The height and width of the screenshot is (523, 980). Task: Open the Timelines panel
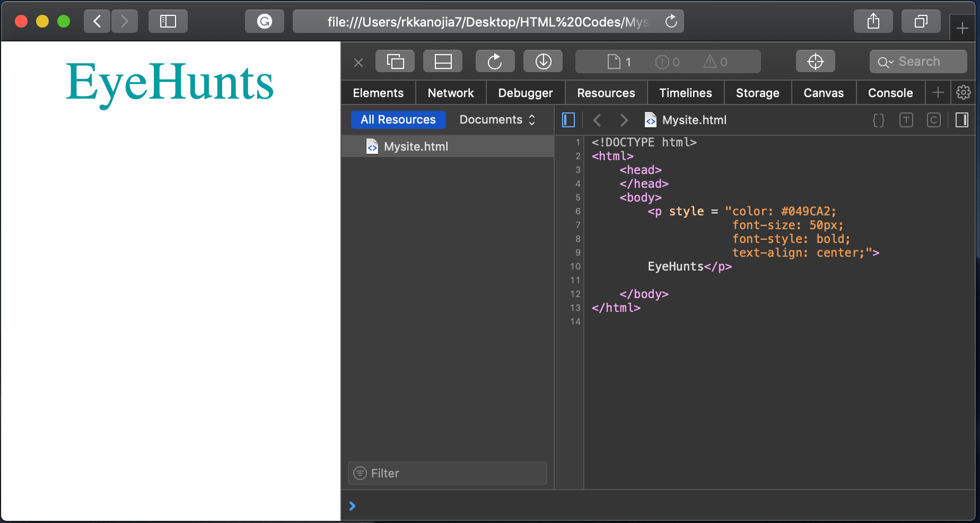685,92
